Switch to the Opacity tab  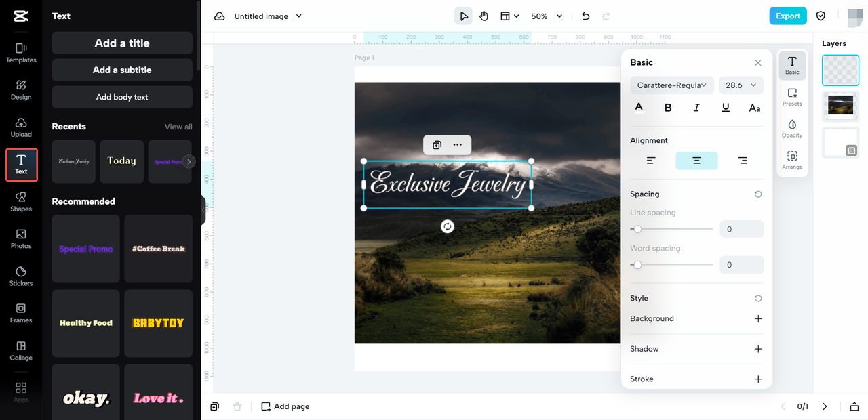(x=792, y=129)
